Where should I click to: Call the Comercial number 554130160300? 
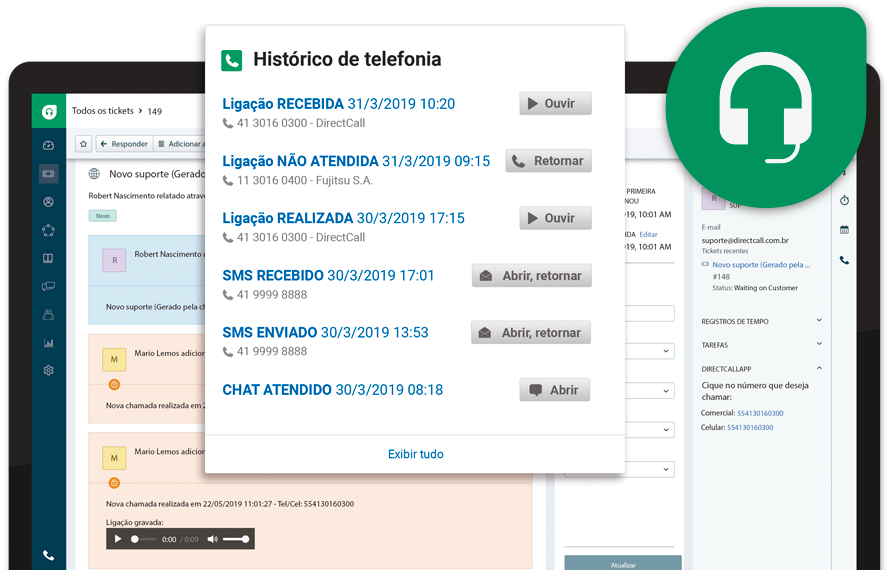coord(760,413)
